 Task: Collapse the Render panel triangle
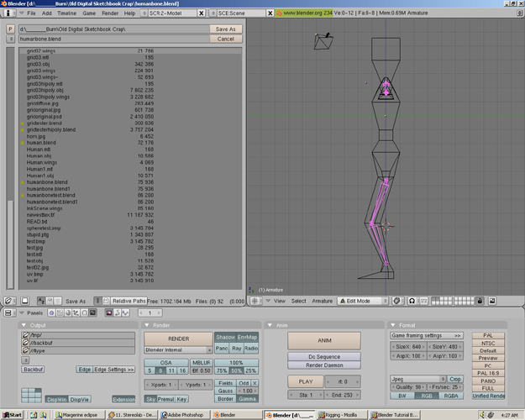point(147,325)
